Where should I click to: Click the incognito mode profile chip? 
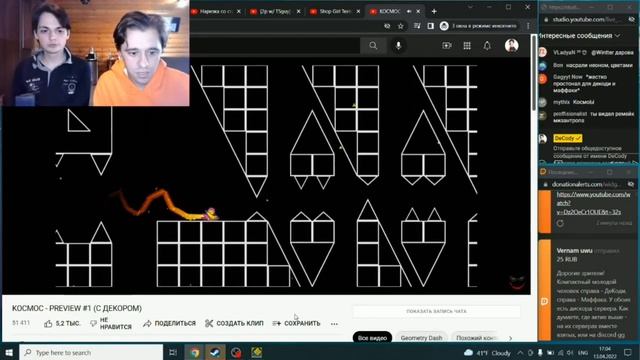[478, 26]
